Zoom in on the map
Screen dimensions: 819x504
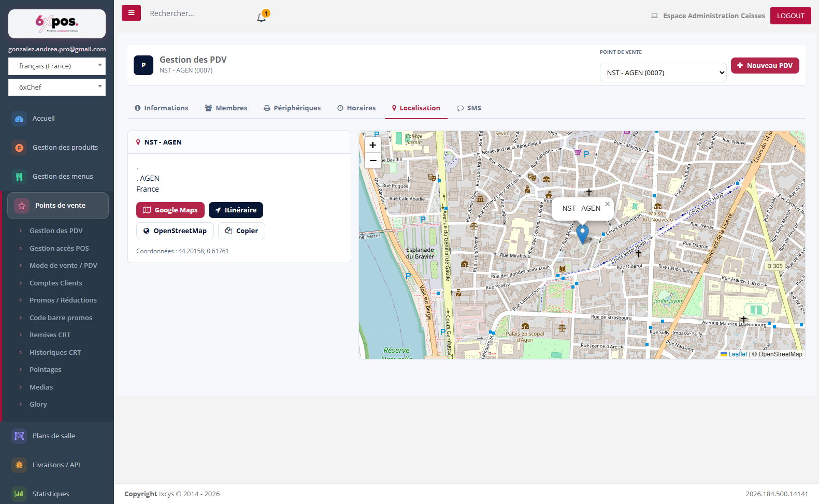pyautogui.click(x=373, y=145)
